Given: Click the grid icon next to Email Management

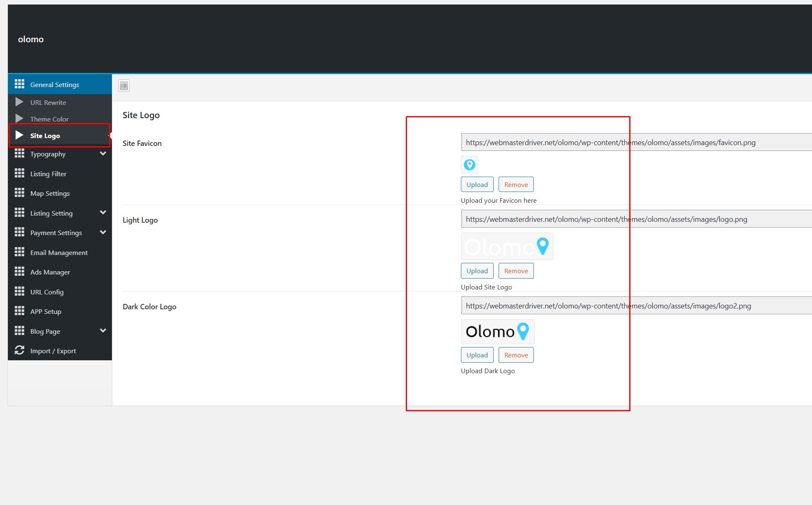Looking at the screenshot, I should [19, 252].
